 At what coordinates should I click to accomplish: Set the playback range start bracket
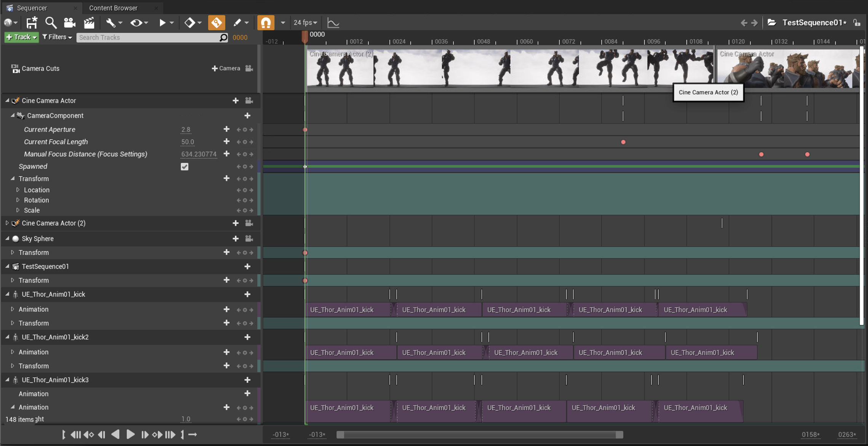coord(64,435)
